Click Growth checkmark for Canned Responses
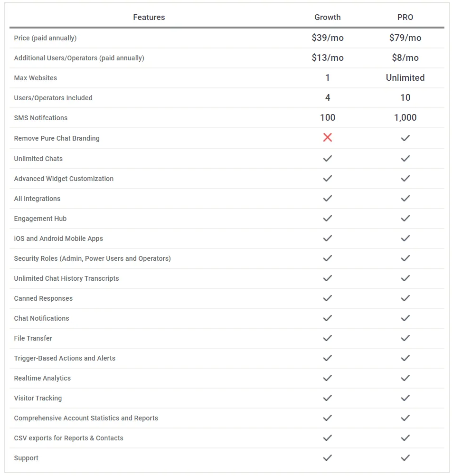This screenshot has width=452, height=476. click(x=327, y=298)
